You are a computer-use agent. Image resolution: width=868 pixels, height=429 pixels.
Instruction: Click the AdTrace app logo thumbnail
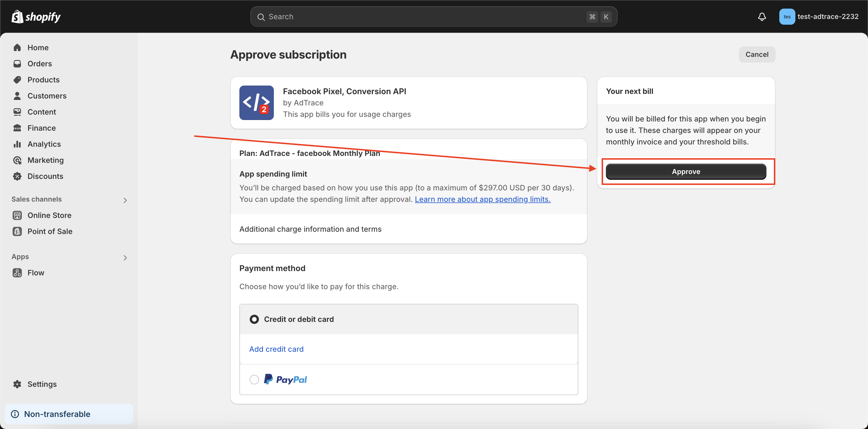pyautogui.click(x=256, y=103)
